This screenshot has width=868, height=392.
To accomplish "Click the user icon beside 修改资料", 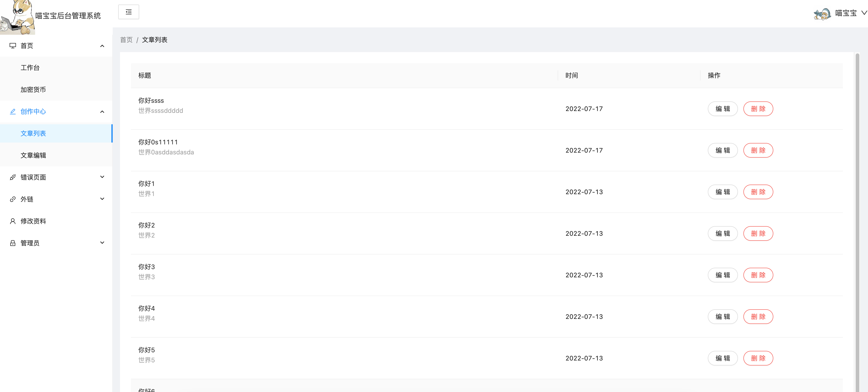I will click(x=13, y=221).
